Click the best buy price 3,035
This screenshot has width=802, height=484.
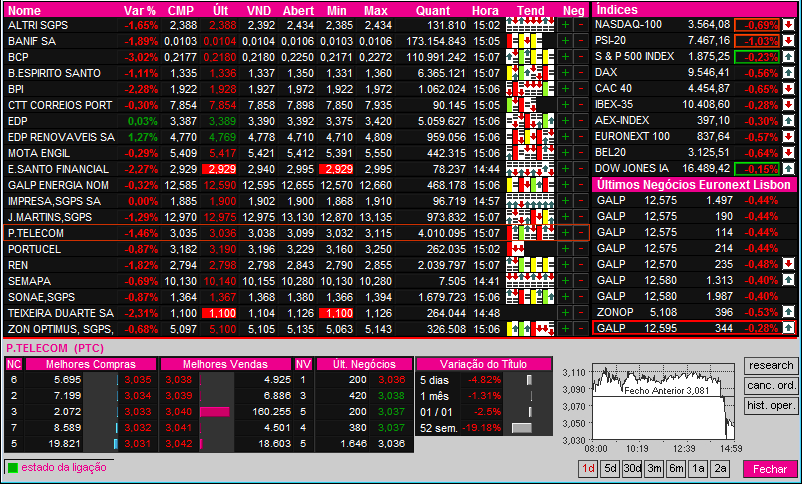click(x=138, y=380)
